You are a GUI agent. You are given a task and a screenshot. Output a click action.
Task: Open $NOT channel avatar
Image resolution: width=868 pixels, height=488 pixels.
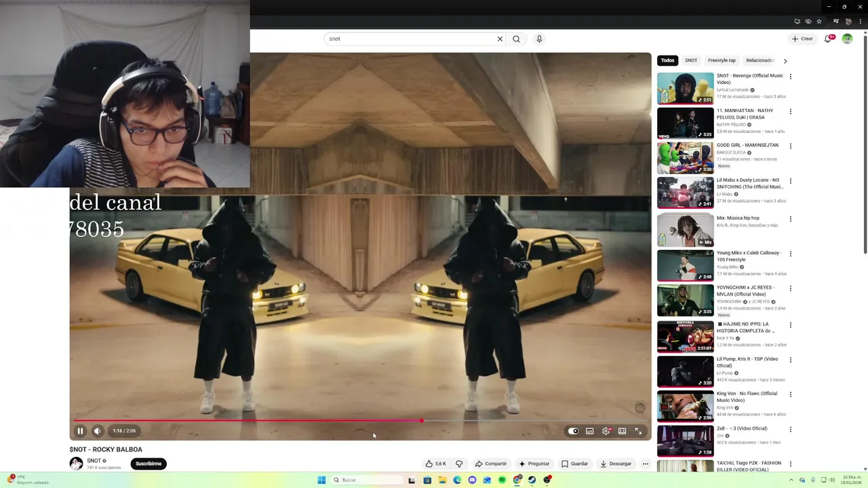[x=76, y=464]
